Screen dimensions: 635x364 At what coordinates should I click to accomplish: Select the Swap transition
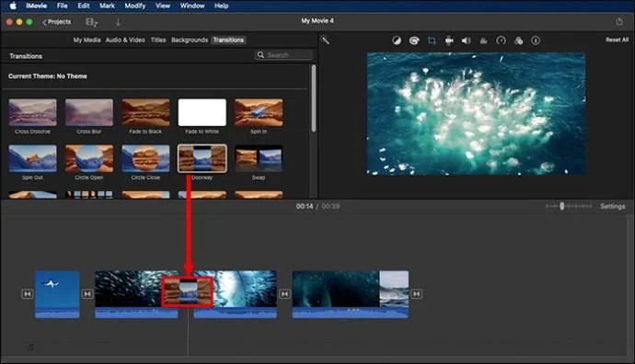(259, 158)
